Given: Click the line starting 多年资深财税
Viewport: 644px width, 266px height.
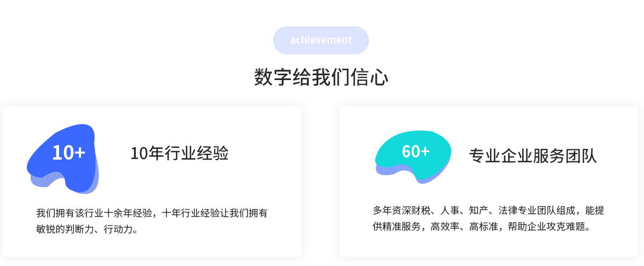Looking at the screenshot, I should pyautogui.click(x=488, y=210).
